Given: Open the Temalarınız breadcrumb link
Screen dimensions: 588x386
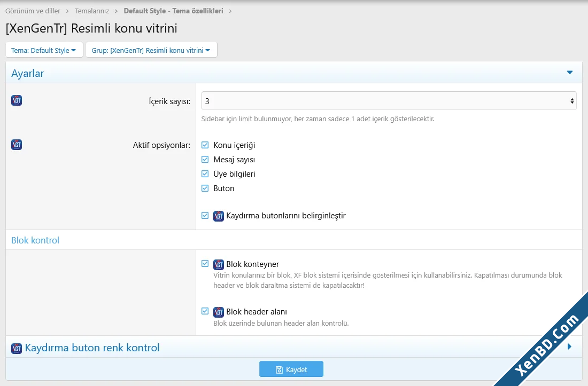Looking at the screenshot, I should point(92,11).
